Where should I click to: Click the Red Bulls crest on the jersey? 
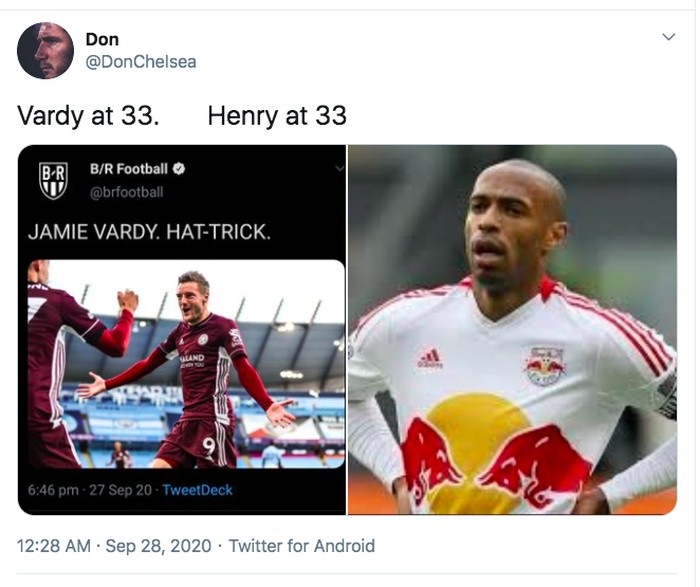pos(545,365)
